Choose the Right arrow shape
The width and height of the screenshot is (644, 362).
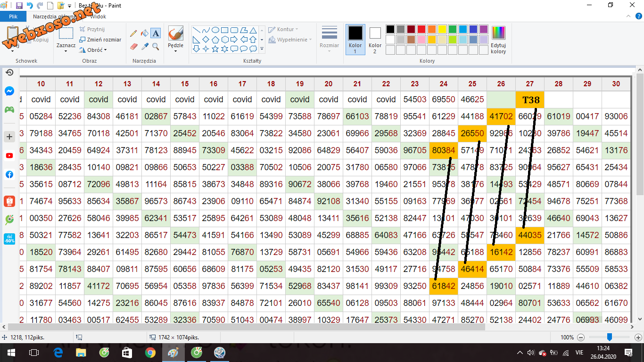234,39
